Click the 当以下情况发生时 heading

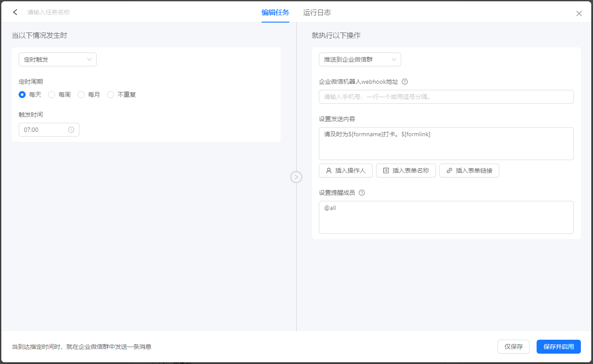(x=39, y=36)
